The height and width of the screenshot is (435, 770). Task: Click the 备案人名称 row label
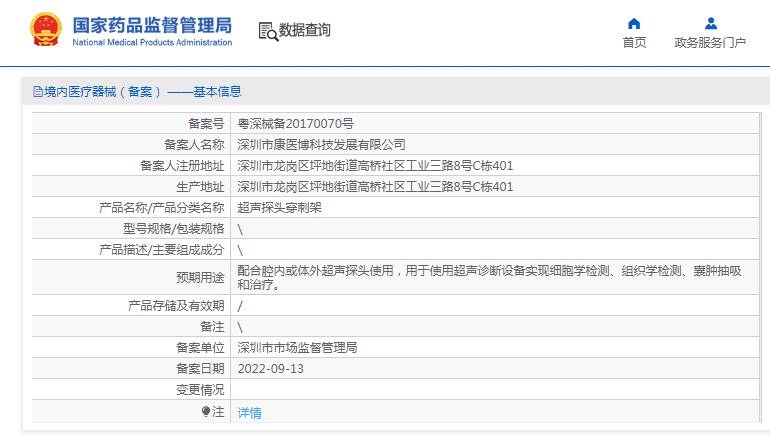(194, 145)
